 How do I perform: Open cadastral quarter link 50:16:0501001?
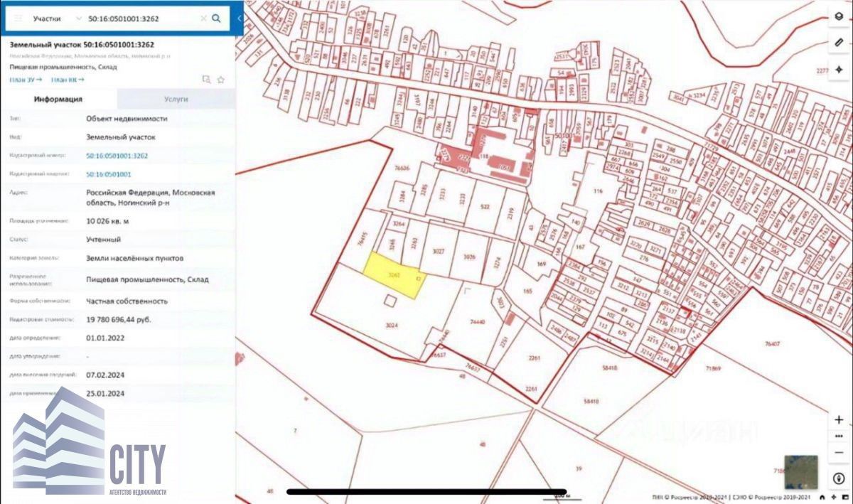(109, 173)
